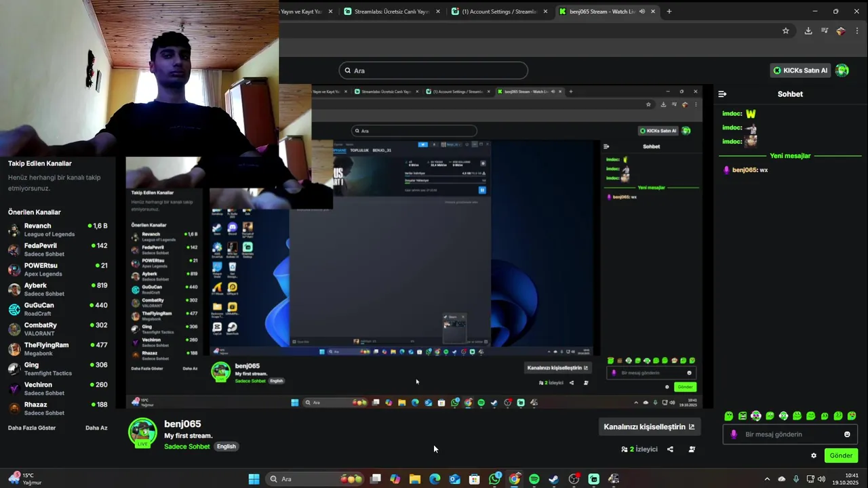This screenshot has width=868, height=488.
Task: Open FedaPevril channel in sidebar
Action: click(x=58, y=249)
